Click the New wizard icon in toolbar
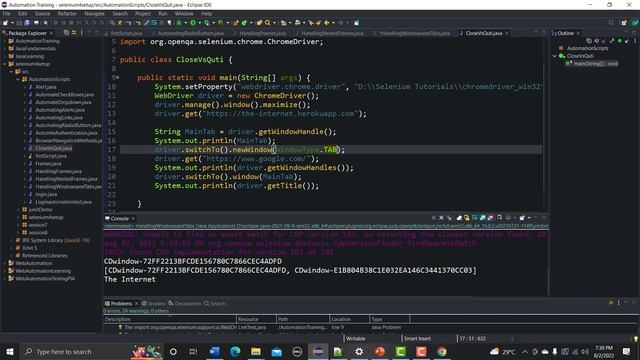Screen dimensions: 640x360 click(5, 23)
